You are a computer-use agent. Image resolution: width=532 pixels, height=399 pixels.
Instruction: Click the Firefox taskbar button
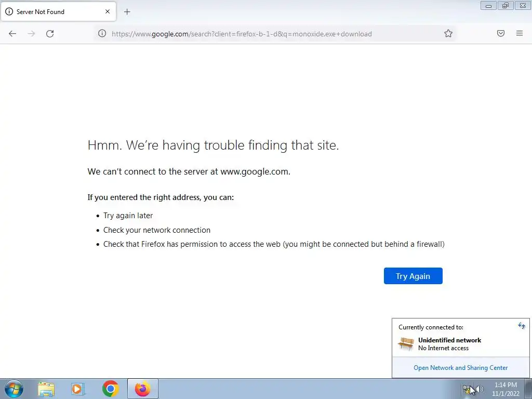pyautogui.click(x=143, y=389)
